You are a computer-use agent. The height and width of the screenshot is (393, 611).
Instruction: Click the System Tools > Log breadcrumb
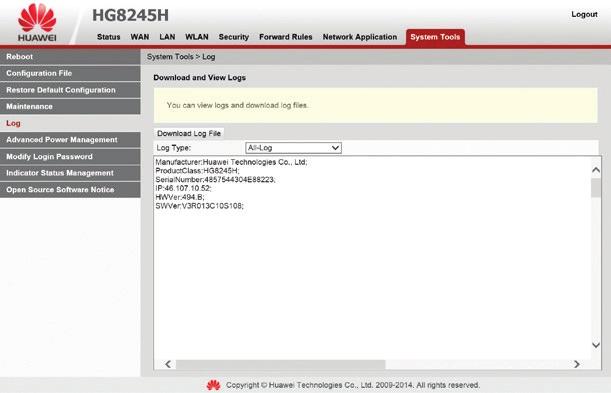(x=181, y=57)
